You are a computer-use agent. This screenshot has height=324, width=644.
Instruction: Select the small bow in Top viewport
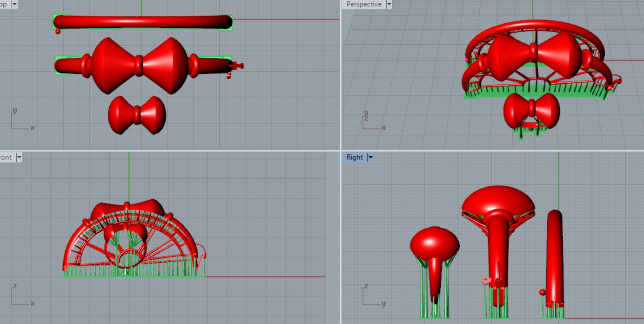click(x=137, y=115)
